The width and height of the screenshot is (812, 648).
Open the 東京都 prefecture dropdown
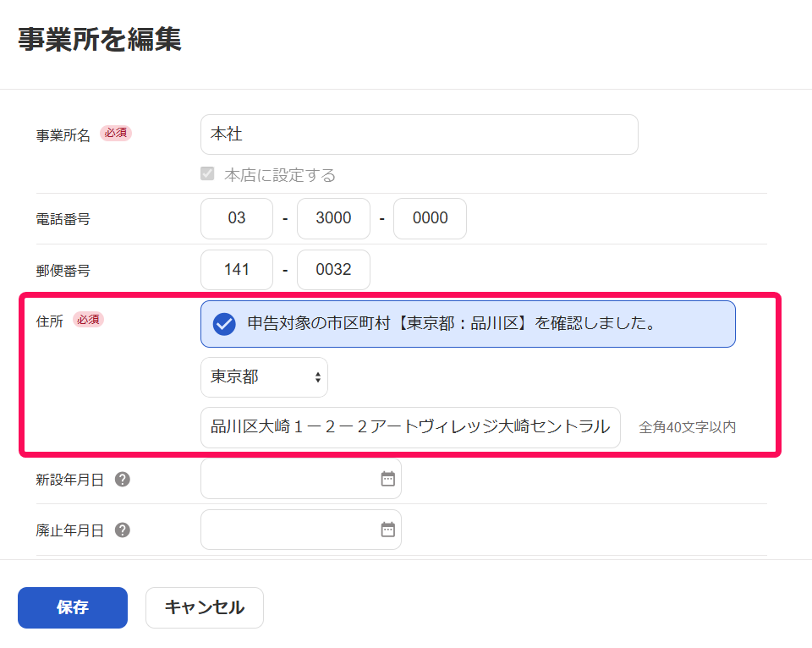click(x=264, y=377)
